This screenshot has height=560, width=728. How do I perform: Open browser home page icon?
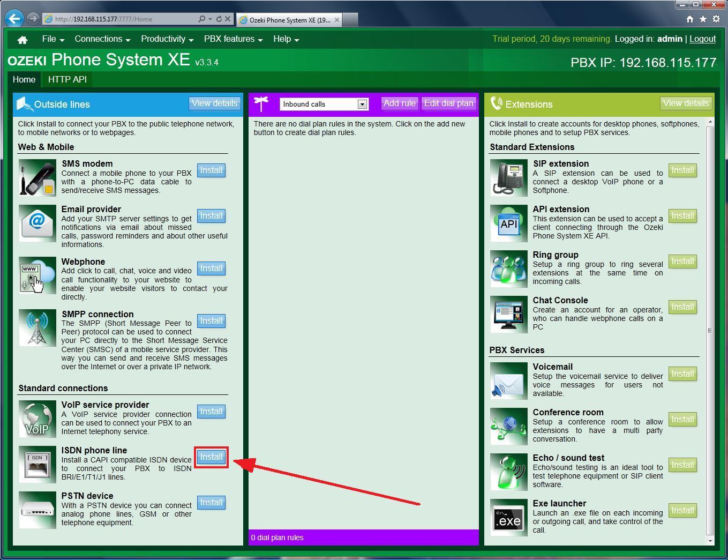pos(689,19)
